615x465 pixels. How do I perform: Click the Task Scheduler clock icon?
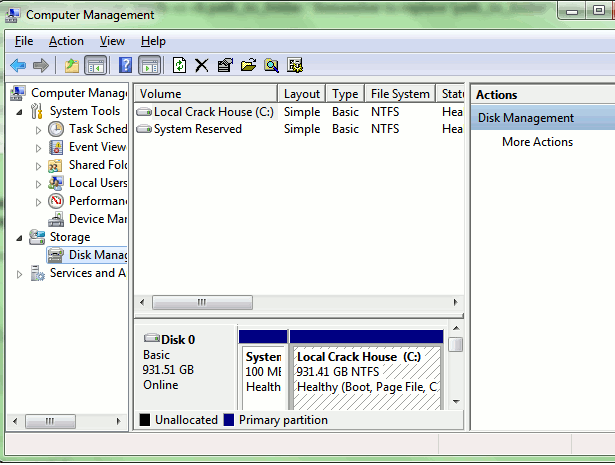(56, 129)
